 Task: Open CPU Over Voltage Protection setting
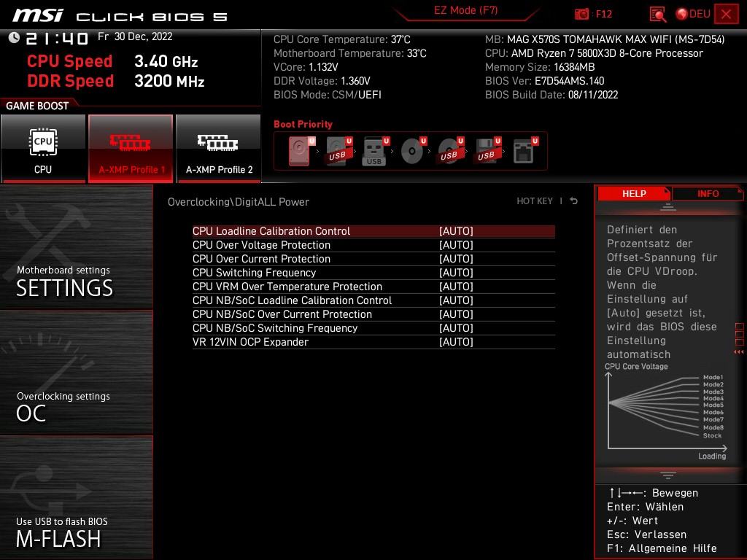373,245
